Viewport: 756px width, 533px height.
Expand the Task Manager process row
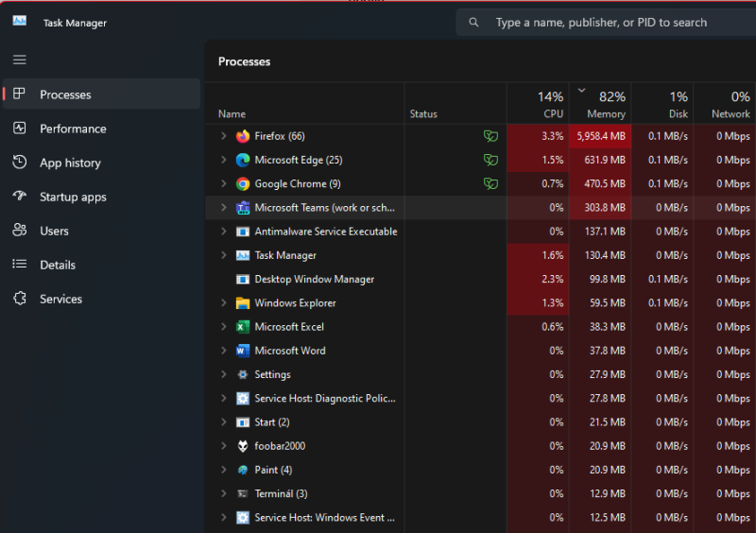(x=223, y=255)
